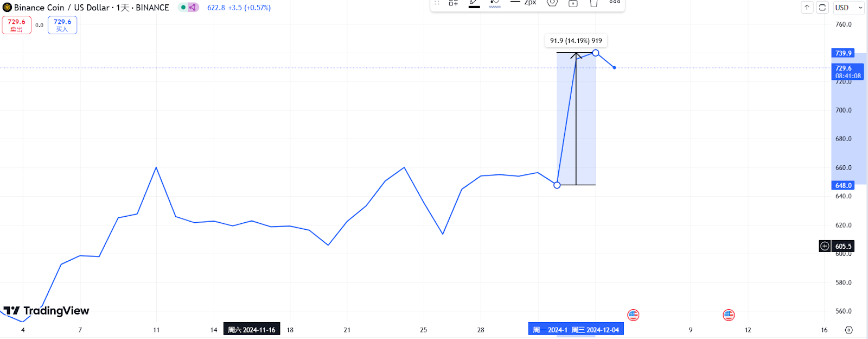Open the background fill color tool

[x=495, y=3]
